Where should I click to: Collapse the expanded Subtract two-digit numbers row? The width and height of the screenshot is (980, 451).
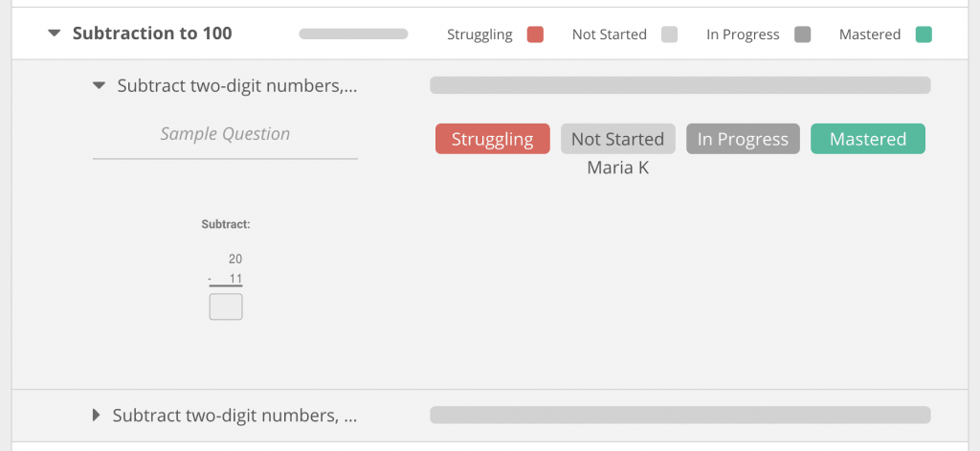(x=99, y=86)
